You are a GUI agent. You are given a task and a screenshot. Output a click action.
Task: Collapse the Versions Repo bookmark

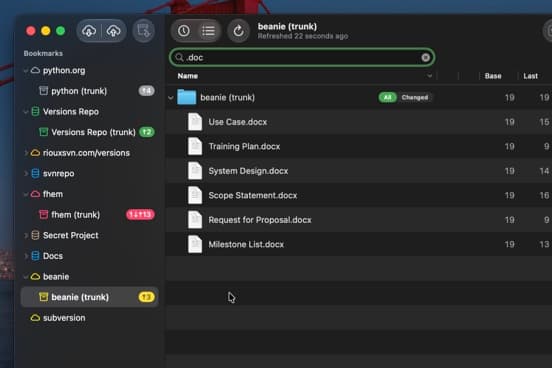coord(26,112)
